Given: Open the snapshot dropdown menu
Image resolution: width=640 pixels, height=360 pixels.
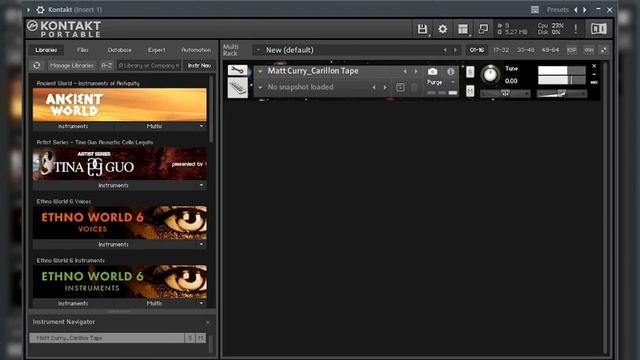Looking at the screenshot, I should tap(260, 87).
